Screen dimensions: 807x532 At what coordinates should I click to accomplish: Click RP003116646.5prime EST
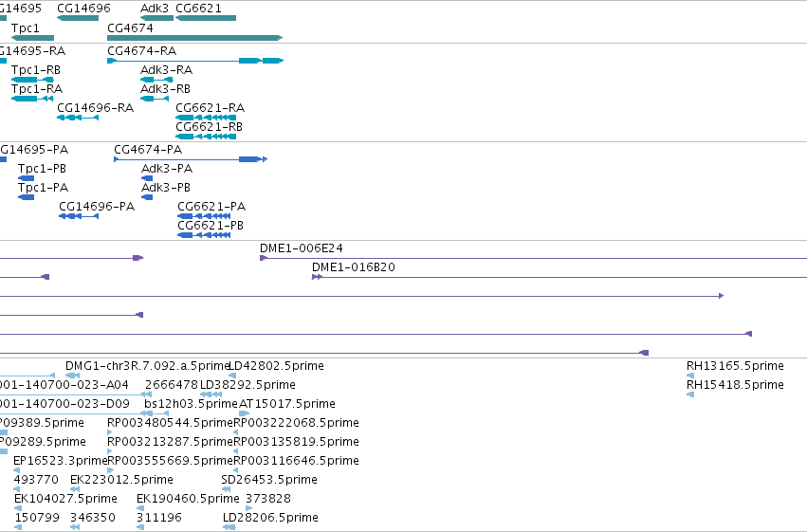click(x=236, y=470)
